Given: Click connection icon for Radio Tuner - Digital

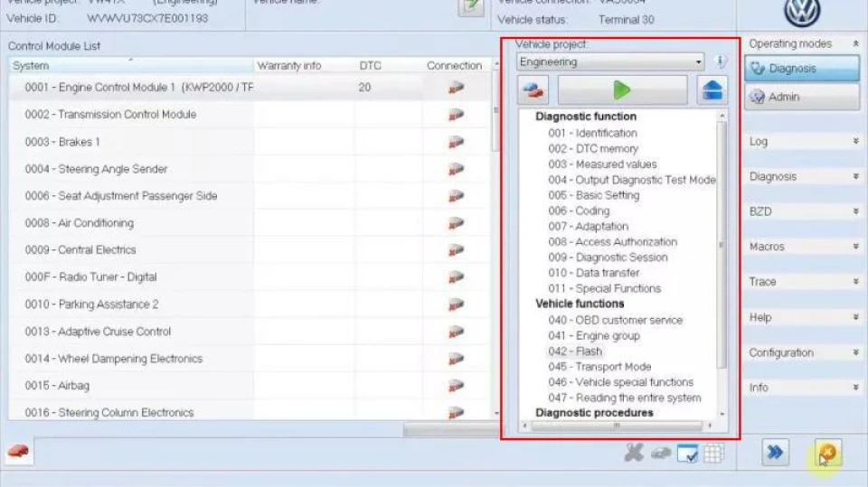Looking at the screenshot, I should 456,277.
